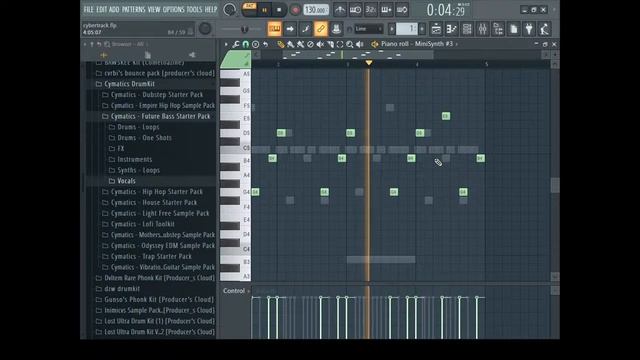Click the playhead marker on the timeline
640x360 pixels.
pos(369,62)
